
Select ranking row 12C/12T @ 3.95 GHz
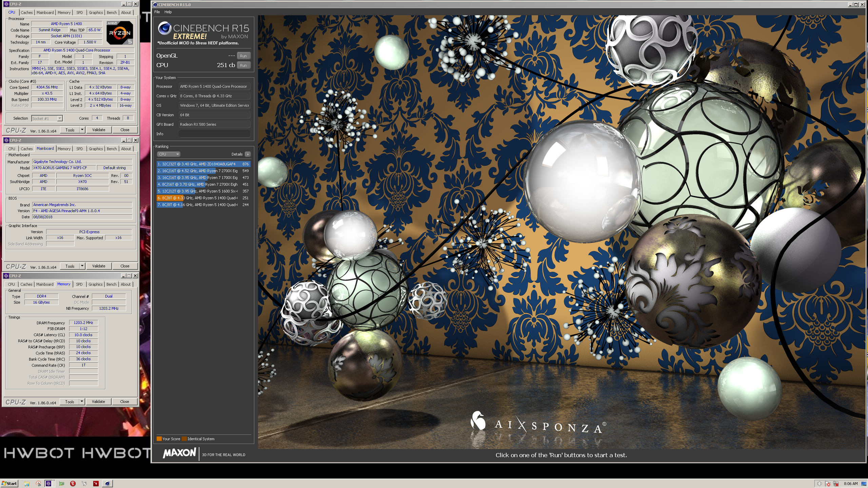(203, 191)
